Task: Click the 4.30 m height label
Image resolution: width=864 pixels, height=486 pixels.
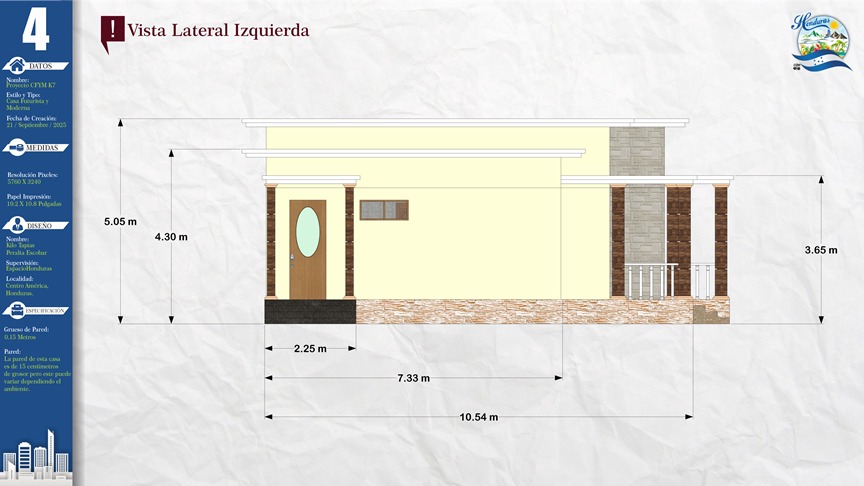Action: pyautogui.click(x=171, y=237)
